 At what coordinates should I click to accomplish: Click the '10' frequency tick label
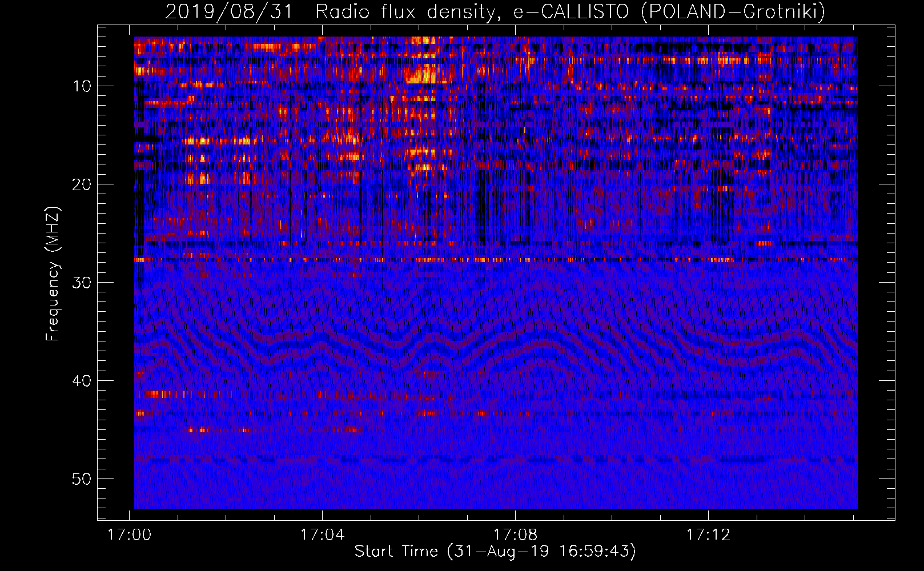coord(82,86)
